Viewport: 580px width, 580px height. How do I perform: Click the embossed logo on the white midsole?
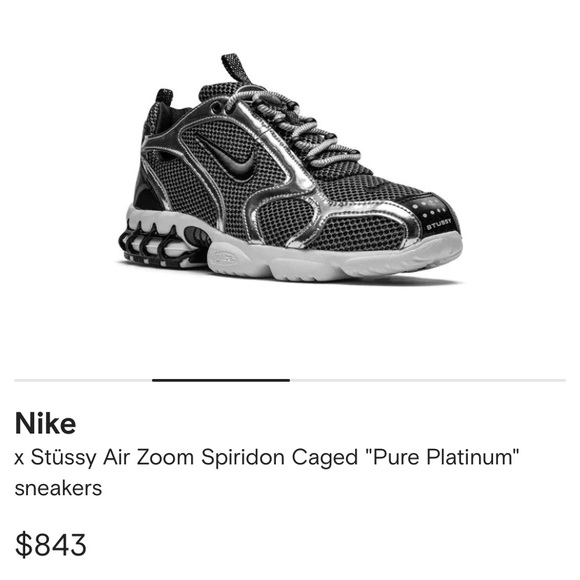tap(224, 257)
